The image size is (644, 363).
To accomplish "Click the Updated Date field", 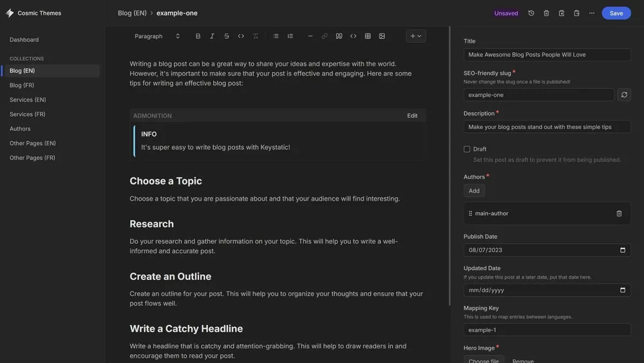I will coord(547,290).
